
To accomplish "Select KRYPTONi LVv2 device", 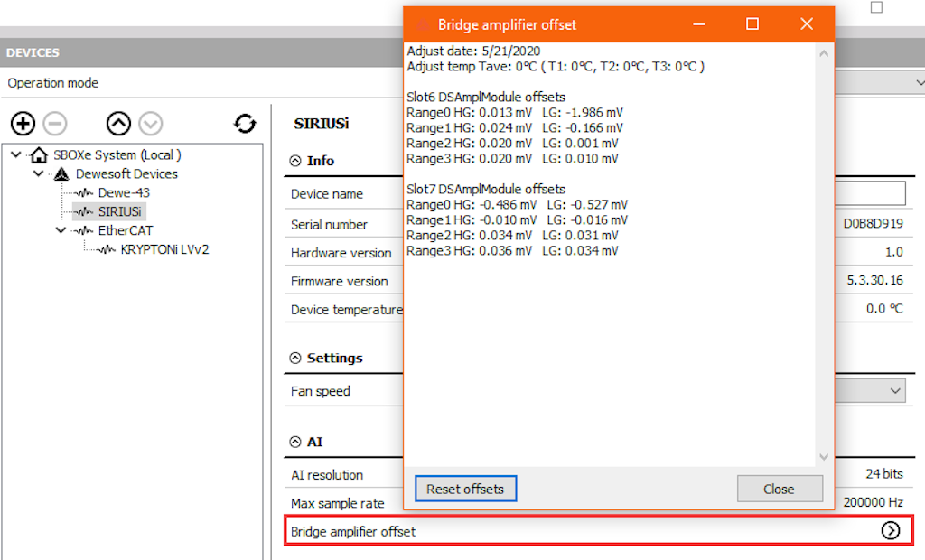I will point(164,249).
